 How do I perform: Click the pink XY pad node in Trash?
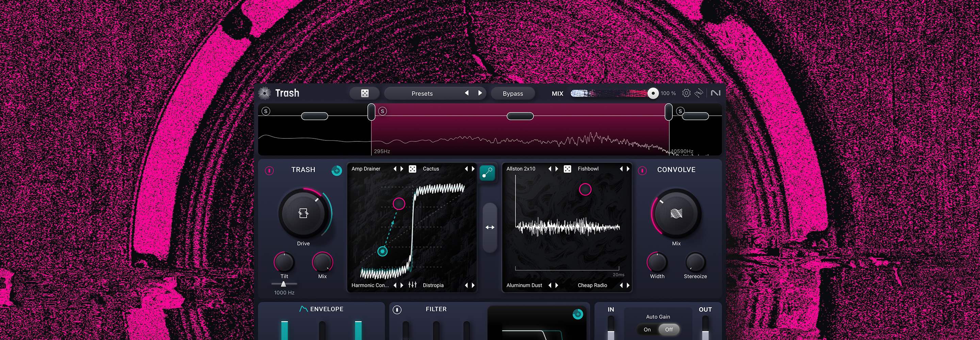click(399, 203)
